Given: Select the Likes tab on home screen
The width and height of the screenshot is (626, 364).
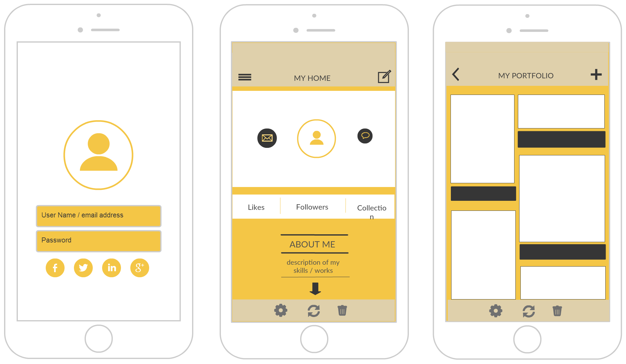Looking at the screenshot, I should click(256, 207).
